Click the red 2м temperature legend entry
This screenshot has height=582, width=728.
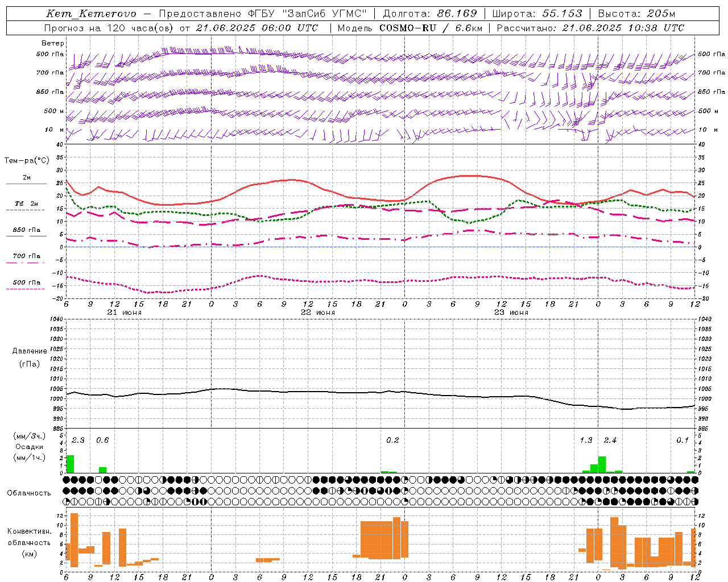(x=26, y=180)
